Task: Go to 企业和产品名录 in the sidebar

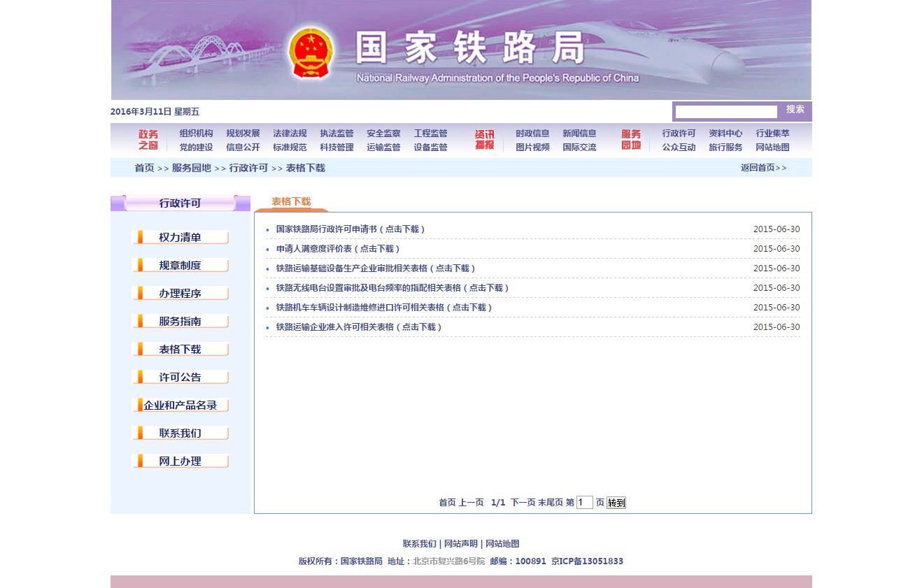Action: tap(180, 406)
